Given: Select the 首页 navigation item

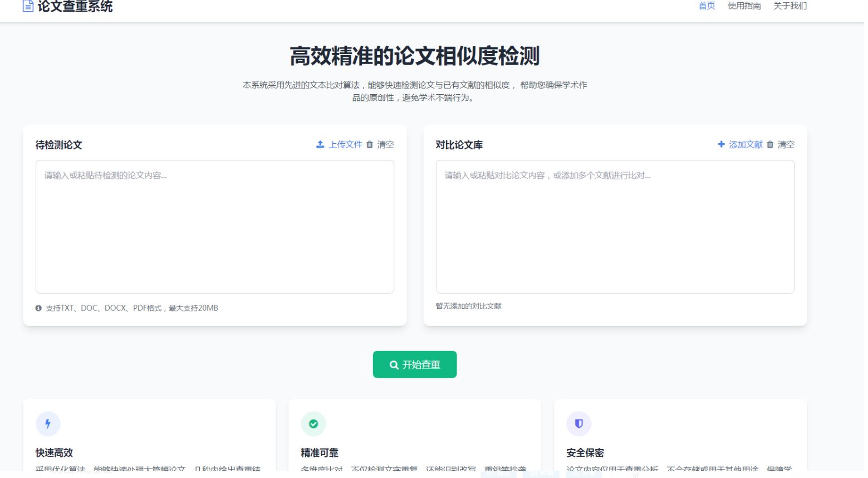Looking at the screenshot, I should pos(705,6).
